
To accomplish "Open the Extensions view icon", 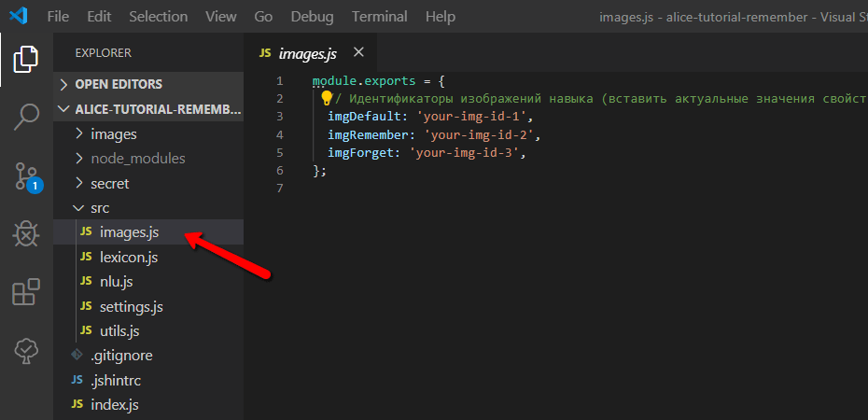I will pos(26,292).
